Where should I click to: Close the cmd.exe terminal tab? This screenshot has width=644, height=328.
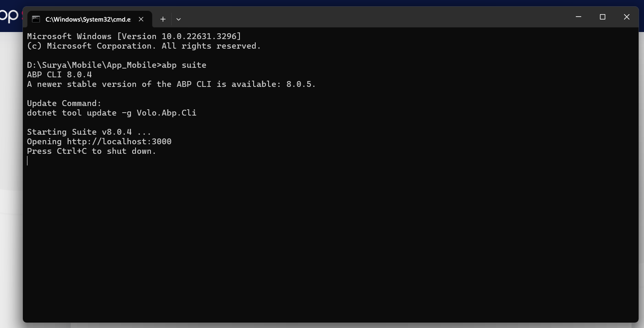click(x=141, y=19)
